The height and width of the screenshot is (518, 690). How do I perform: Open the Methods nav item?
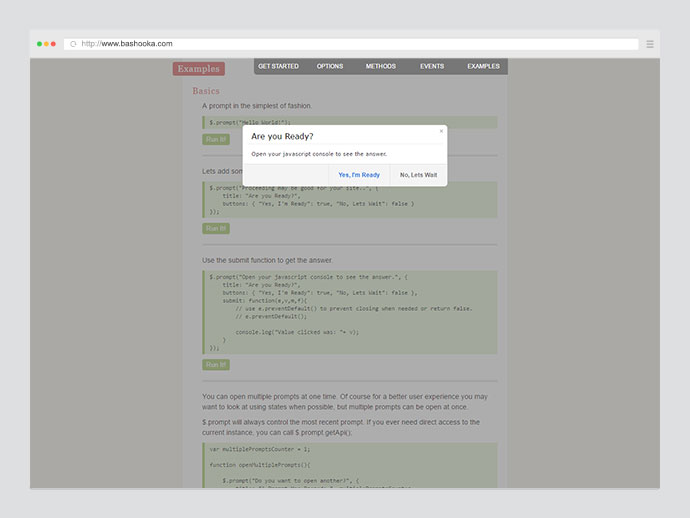pos(381,66)
